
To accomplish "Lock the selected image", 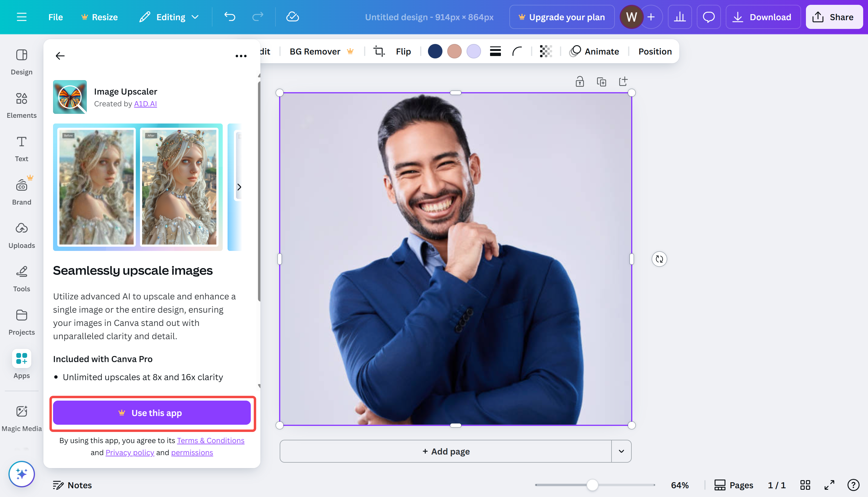I will tap(580, 81).
